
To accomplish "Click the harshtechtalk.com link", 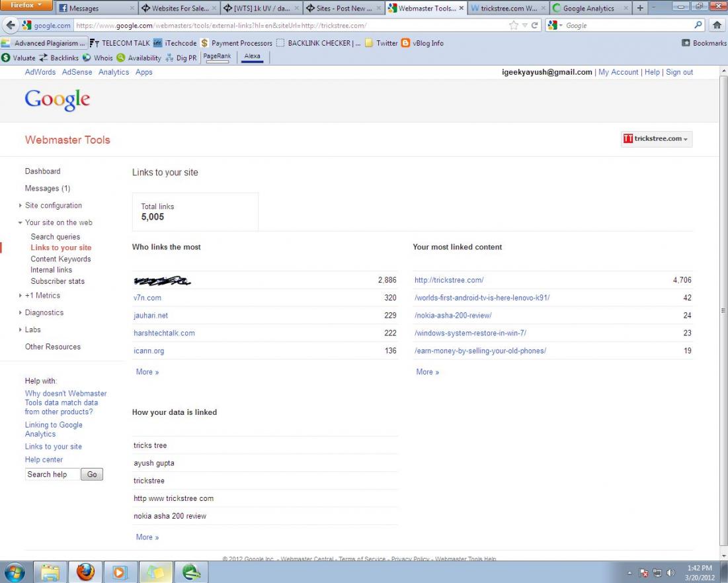I will point(165,333).
